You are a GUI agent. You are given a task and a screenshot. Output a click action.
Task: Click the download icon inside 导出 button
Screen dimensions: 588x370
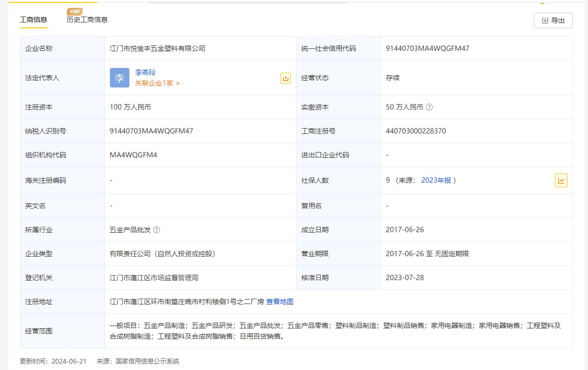pyautogui.click(x=545, y=21)
